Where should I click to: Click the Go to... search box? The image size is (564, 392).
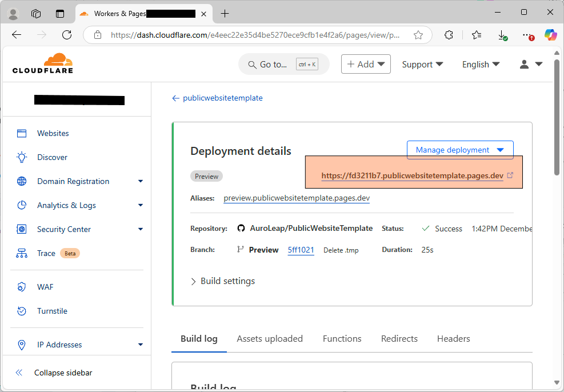coord(283,65)
